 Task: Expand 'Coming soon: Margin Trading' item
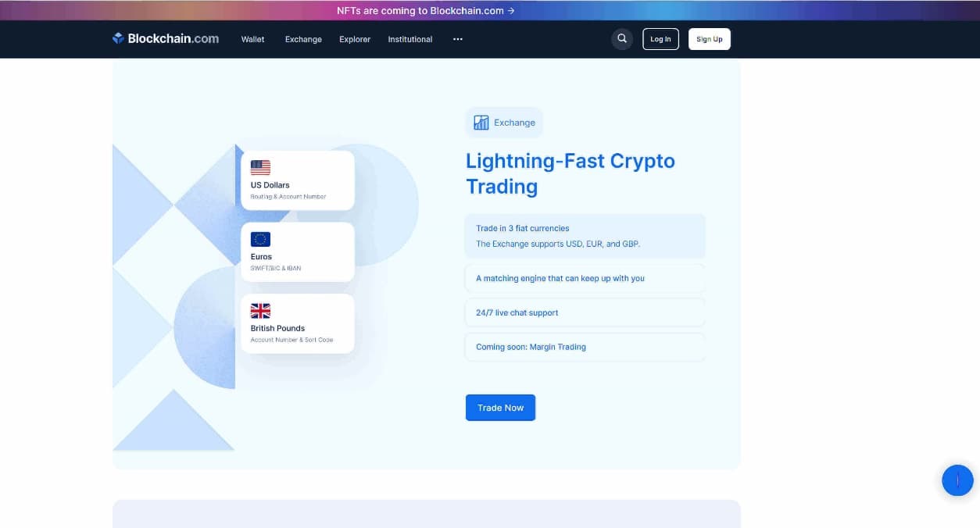(x=585, y=347)
